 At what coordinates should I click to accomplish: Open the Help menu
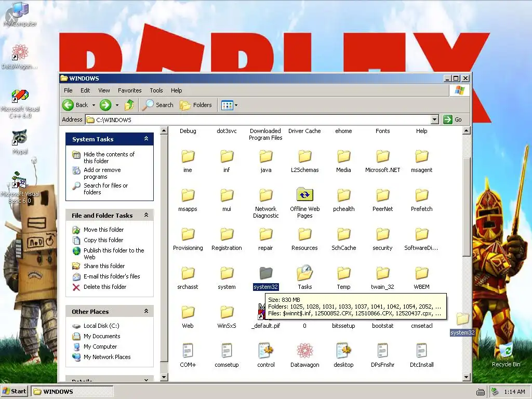176,90
